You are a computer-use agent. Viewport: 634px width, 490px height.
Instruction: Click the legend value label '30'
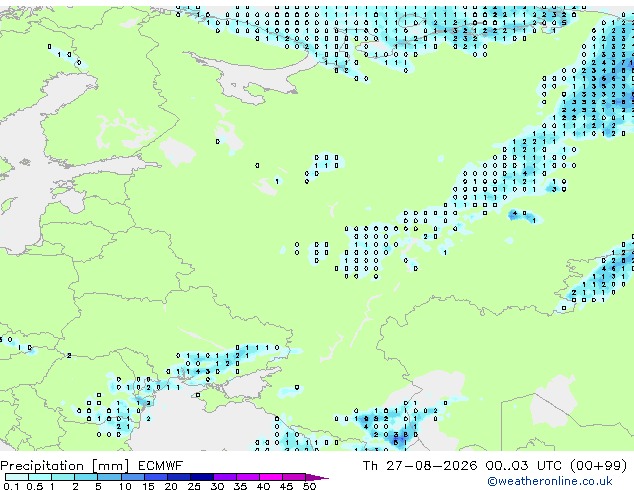pos(218,486)
